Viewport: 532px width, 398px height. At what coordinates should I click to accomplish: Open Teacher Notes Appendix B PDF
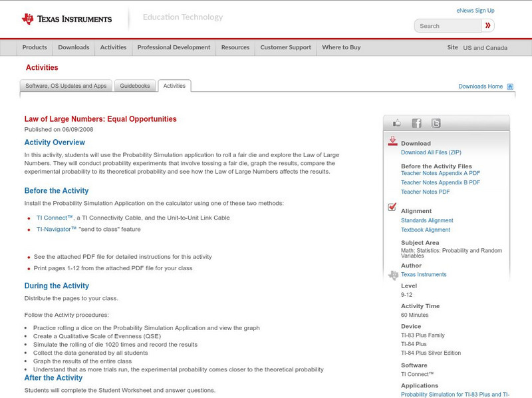pos(440,183)
